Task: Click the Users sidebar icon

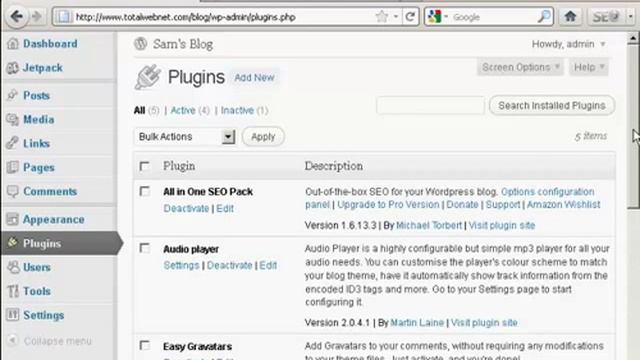Action: (x=13, y=267)
